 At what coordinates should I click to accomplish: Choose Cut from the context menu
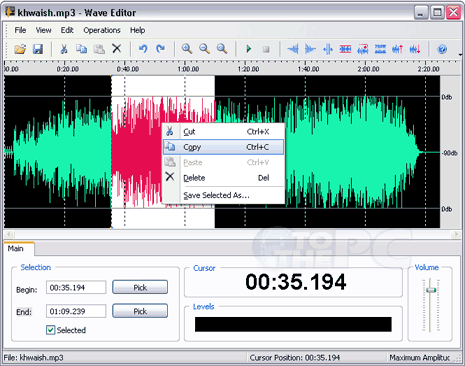[223, 132]
